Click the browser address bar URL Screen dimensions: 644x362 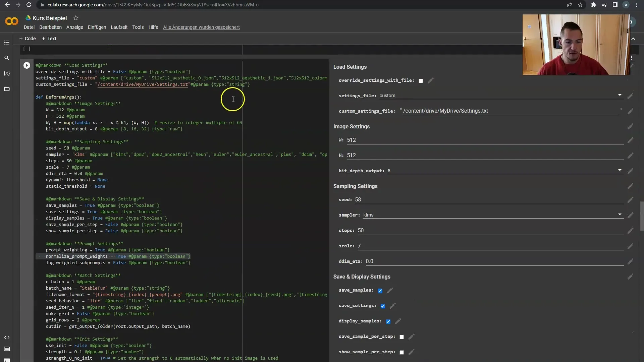coord(153,5)
